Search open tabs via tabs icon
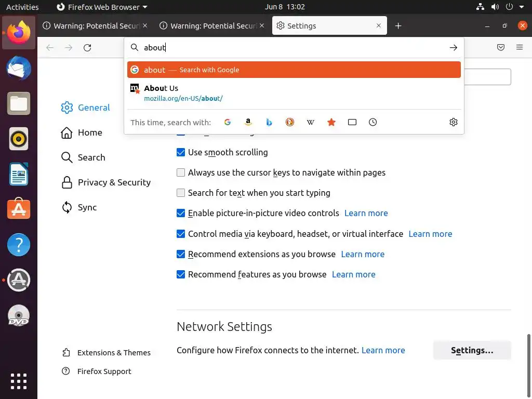Image resolution: width=532 pixels, height=399 pixels. [x=352, y=122]
